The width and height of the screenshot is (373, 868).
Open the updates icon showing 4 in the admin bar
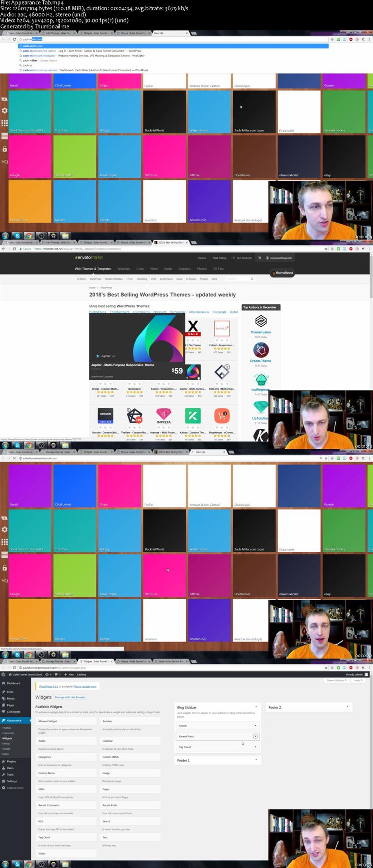point(49,674)
